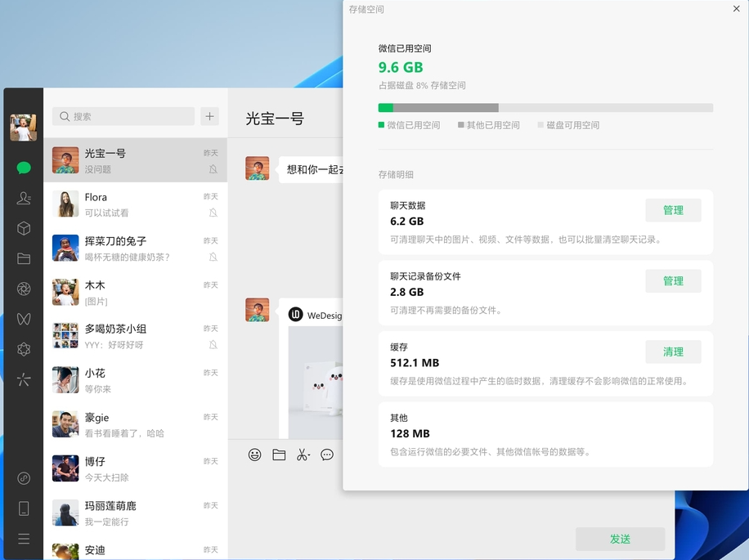The width and height of the screenshot is (749, 560).
Task: Open the emoji picker in chat toolbar
Action: tap(254, 455)
